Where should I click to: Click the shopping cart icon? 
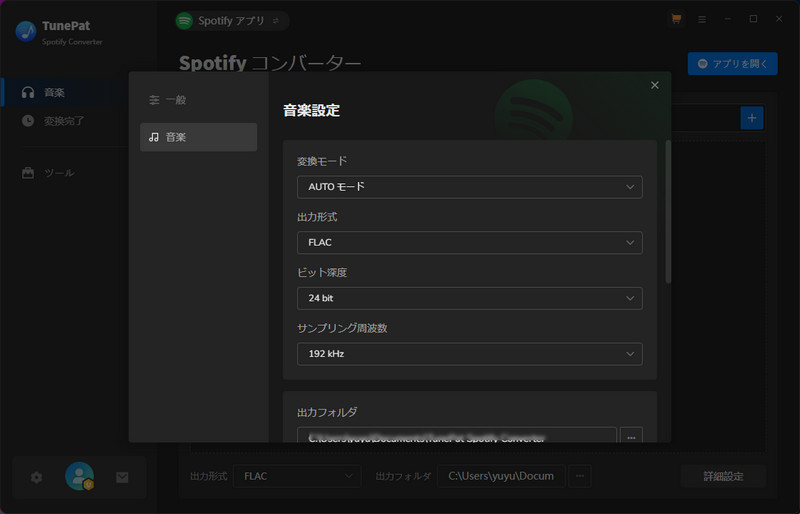pos(676,19)
